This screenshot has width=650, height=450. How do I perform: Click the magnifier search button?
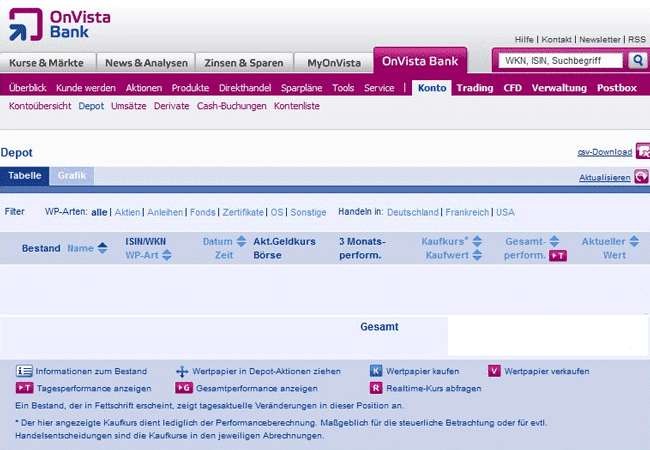pyautogui.click(x=638, y=60)
